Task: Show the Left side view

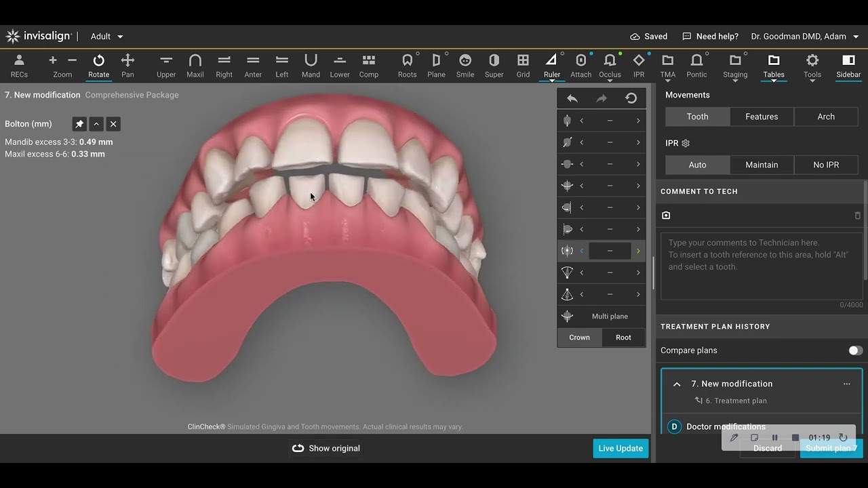Action: point(282,66)
